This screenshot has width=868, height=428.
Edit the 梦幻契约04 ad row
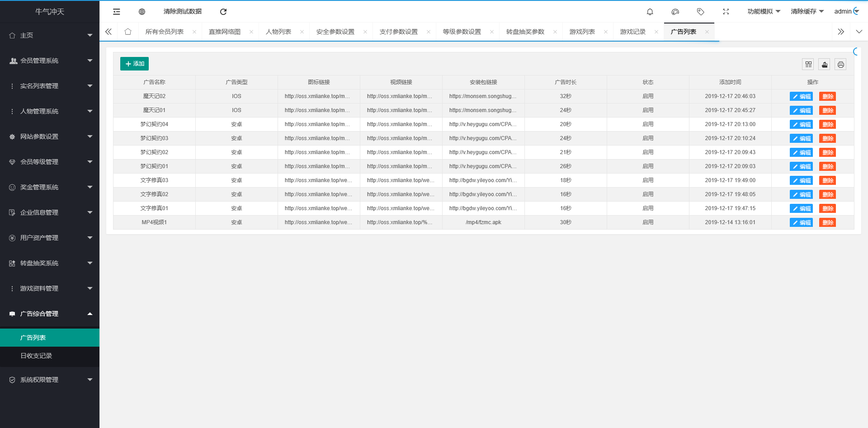[801, 124]
